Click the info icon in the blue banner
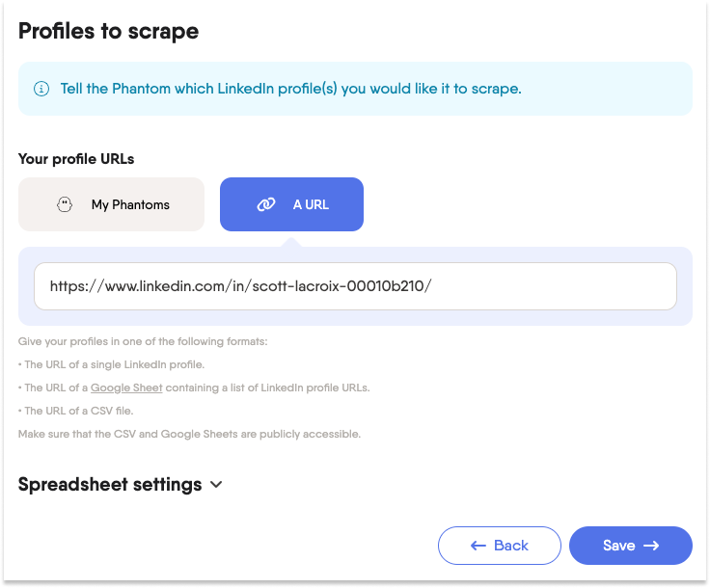This screenshot has height=588, width=710. 41,89
